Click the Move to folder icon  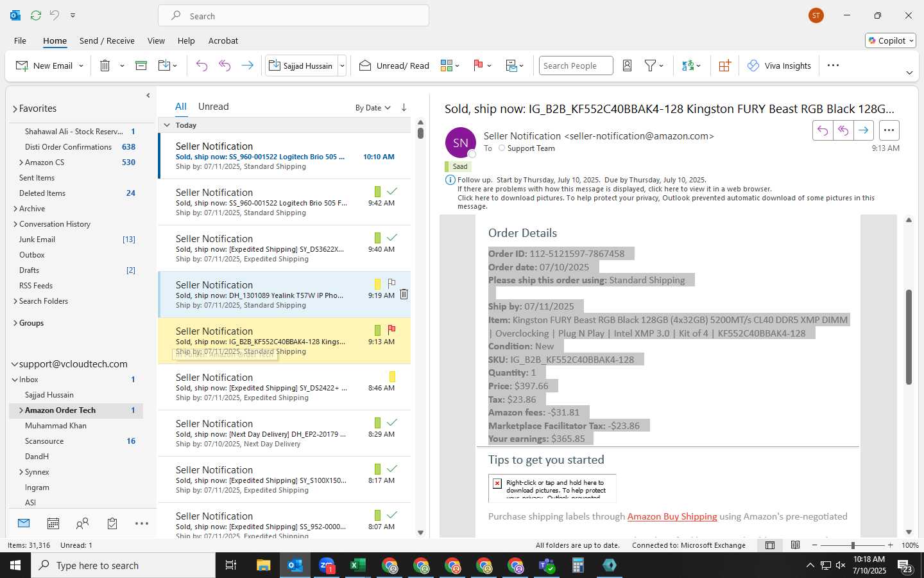[x=164, y=66]
